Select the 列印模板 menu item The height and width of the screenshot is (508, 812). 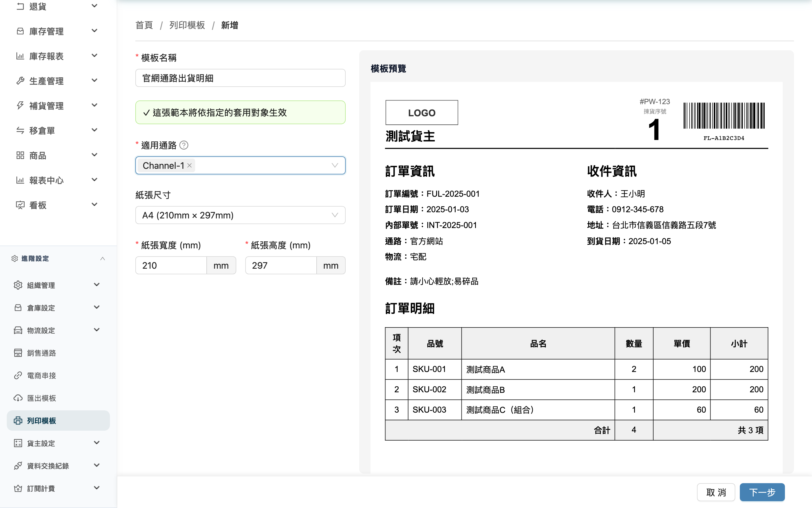pyautogui.click(x=58, y=421)
